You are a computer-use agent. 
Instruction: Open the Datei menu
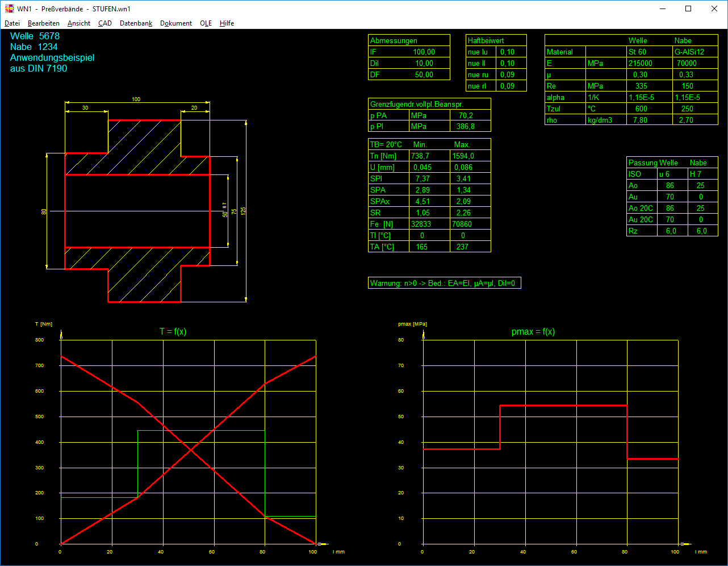[12, 23]
